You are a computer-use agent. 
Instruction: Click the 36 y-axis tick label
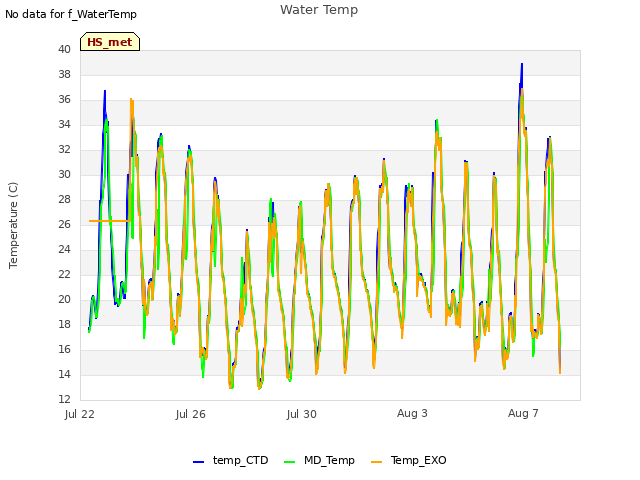tap(64, 99)
